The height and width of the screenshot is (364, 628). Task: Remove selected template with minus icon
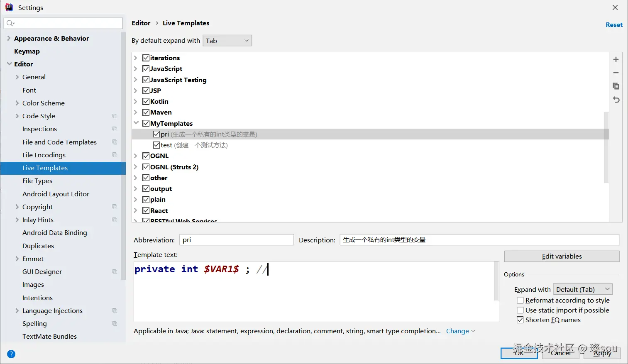pos(616,73)
